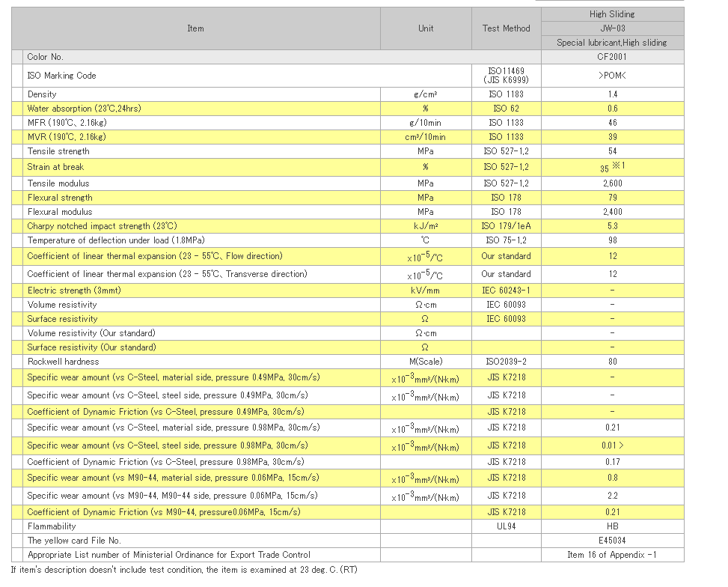Screen dimensions: 728x587
Task: Click 'Temperature of deflection under load (1.8MPa)'
Action: [x=116, y=240]
